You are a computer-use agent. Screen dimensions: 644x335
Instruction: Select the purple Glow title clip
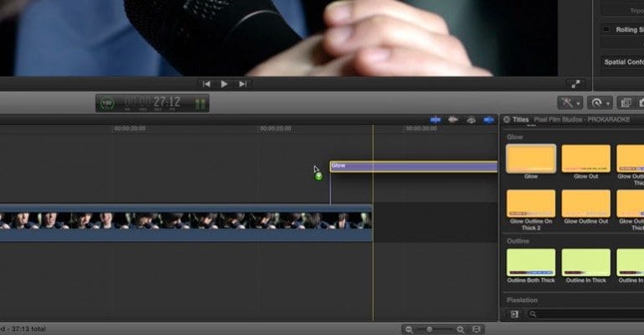click(x=413, y=166)
